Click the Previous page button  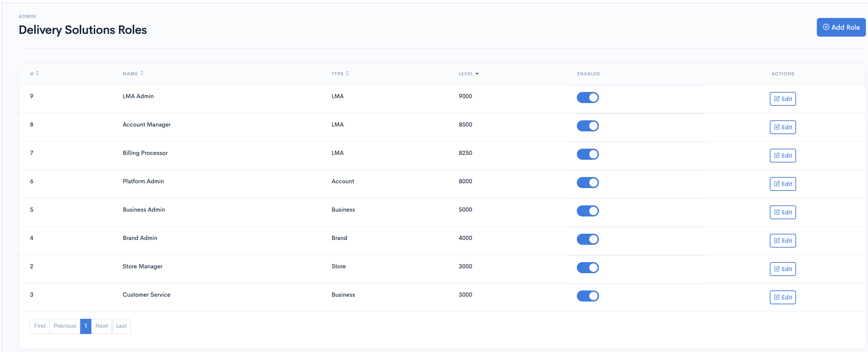pyautogui.click(x=65, y=326)
